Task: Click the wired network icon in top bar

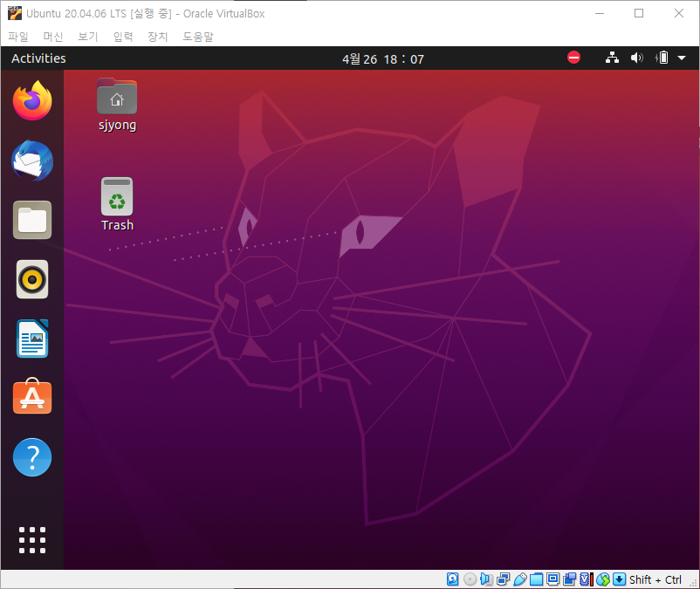Action: coord(612,58)
